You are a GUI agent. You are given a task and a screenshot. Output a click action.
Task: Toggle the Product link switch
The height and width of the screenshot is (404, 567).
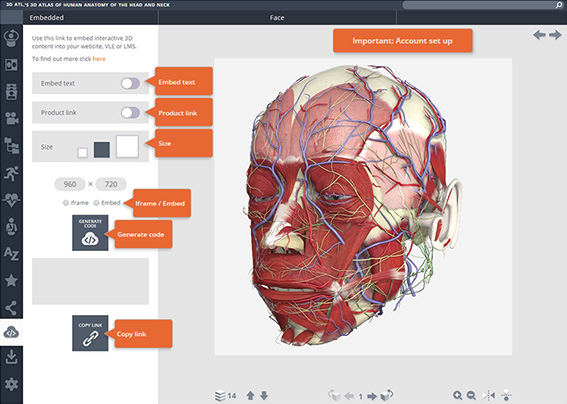coord(130,112)
